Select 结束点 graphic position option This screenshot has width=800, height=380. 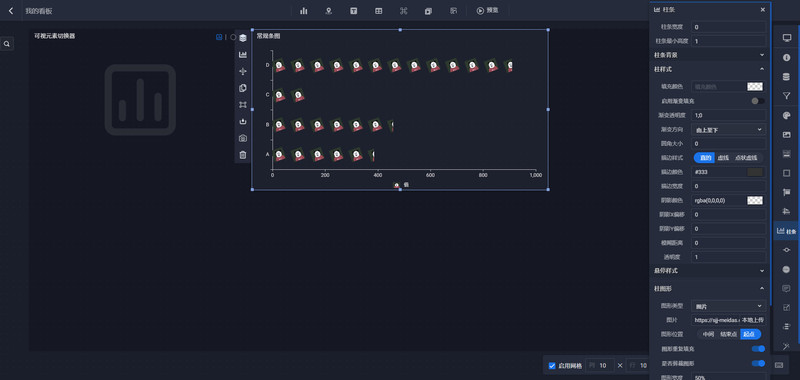pyautogui.click(x=729, y=335)
